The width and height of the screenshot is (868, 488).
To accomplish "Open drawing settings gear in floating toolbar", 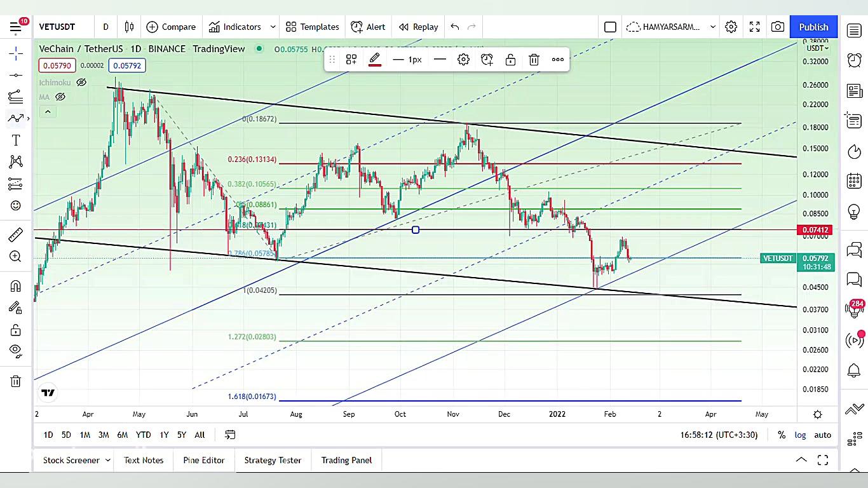I will pyautogui.click(x=464, y=59).
